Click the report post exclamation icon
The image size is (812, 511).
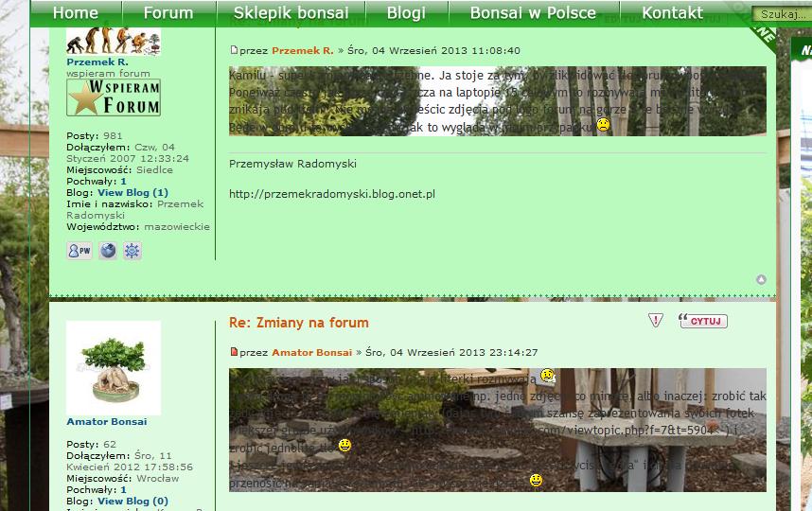(x=656, y=321)
